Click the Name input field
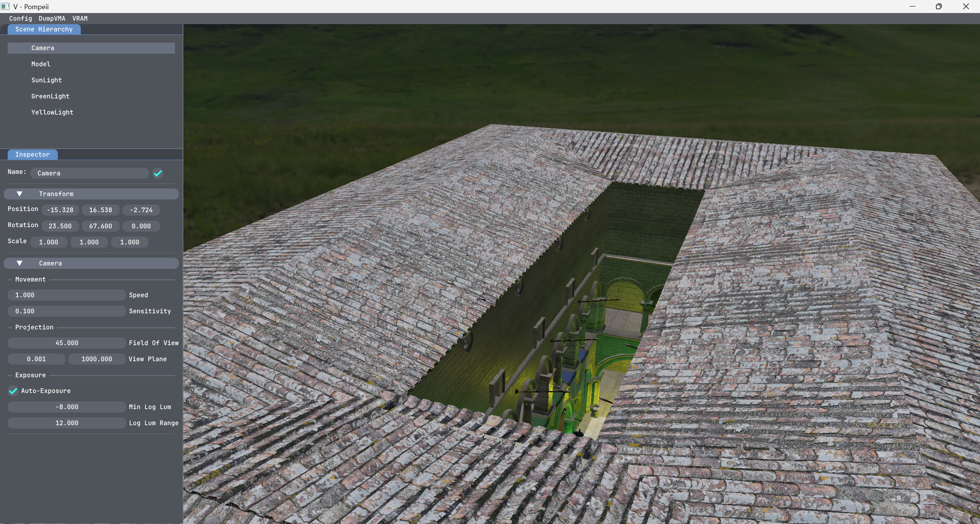 [x=90, y=174]
